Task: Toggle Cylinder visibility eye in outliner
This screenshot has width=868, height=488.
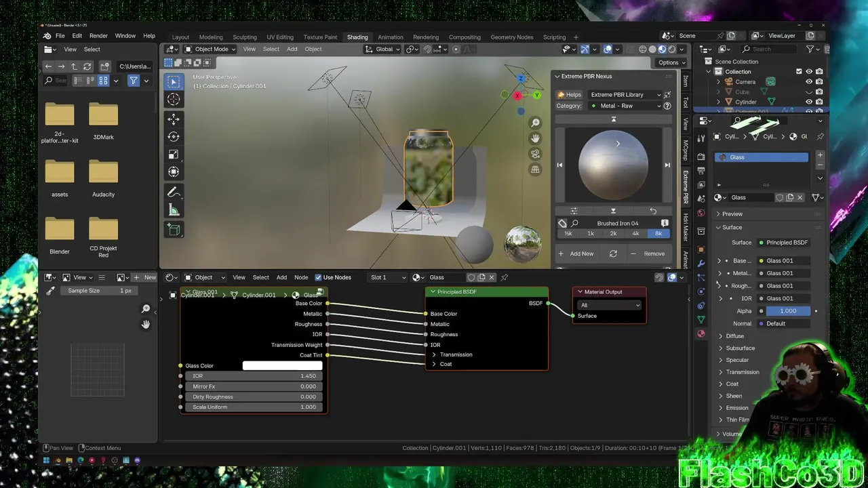Action: [809, 102]
